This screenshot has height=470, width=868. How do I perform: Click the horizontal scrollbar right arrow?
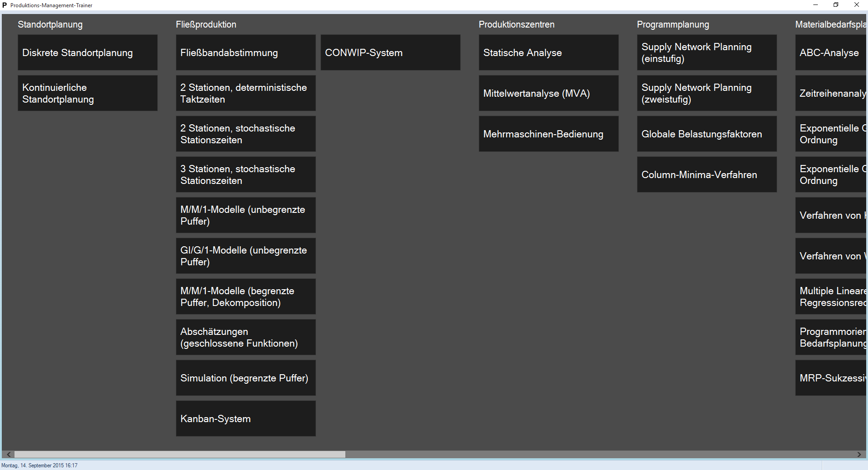click(x=859, y=455)
